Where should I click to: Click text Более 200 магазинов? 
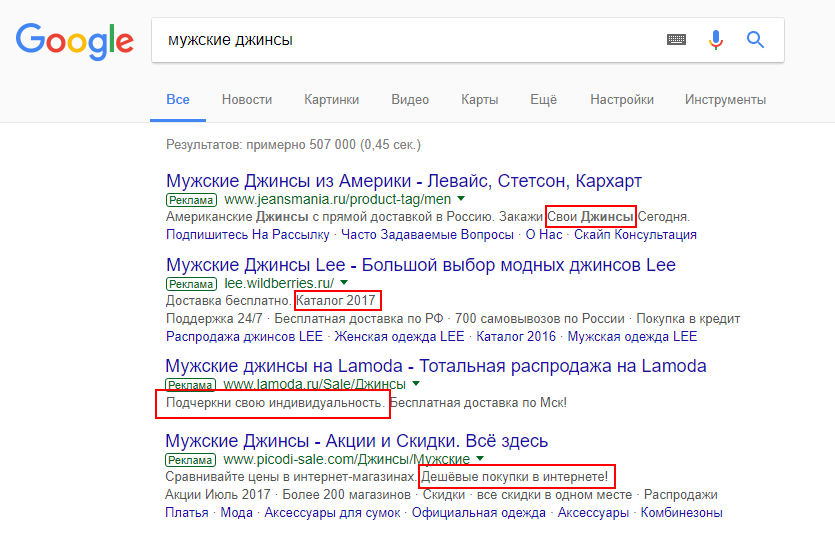(x=346, y=495)
